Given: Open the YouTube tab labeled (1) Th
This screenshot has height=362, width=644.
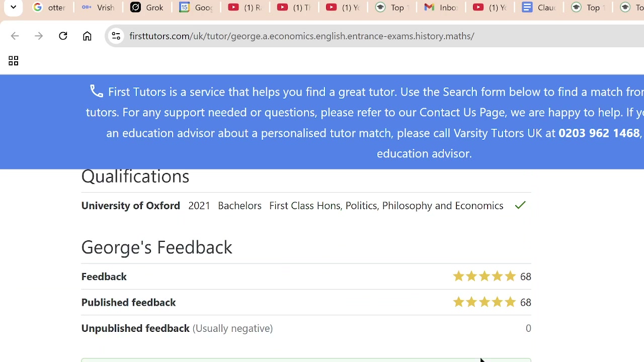Looking at the screenshot, I should [x=294, y=8].
